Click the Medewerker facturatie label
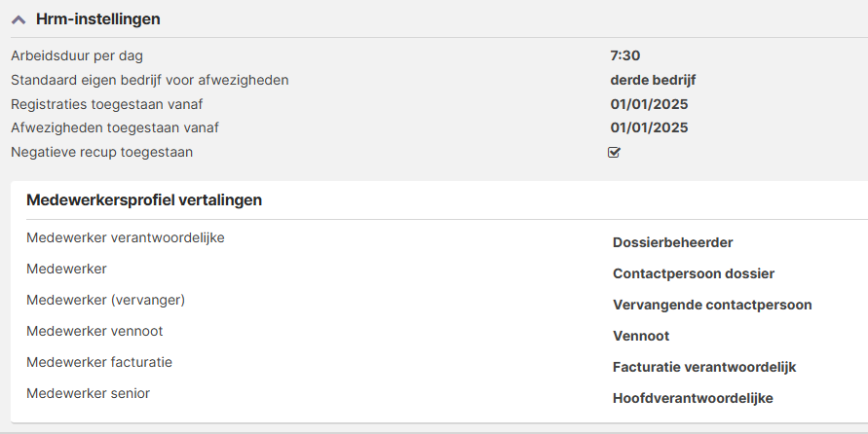 click(99, 362)
